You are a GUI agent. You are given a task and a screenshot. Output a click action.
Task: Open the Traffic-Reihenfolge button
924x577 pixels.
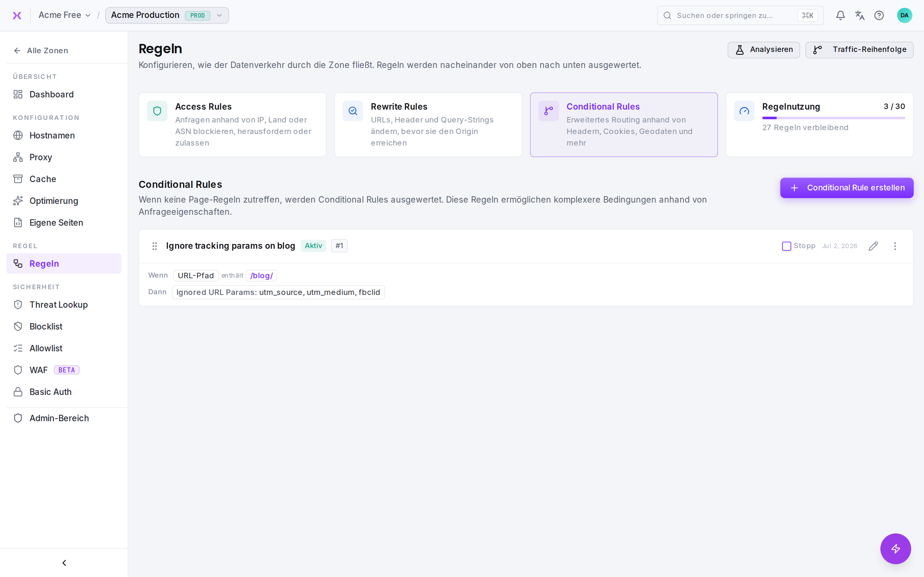pos(859,50)
